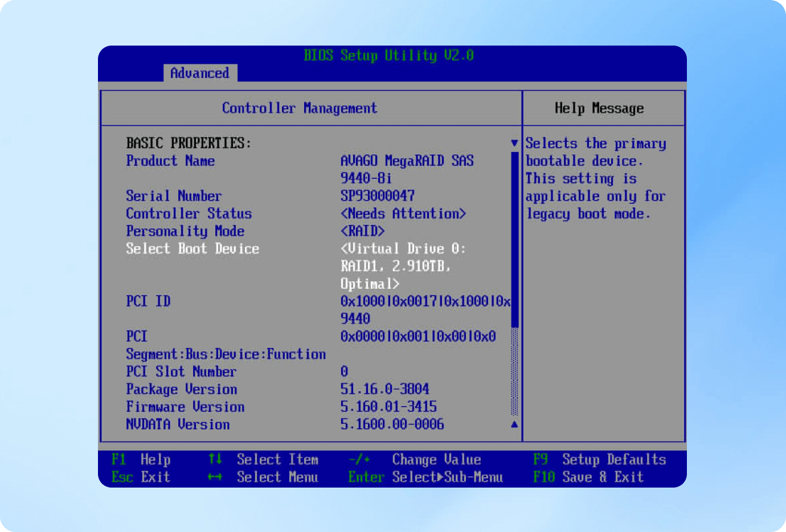Click the F1 Help shortcut

141,460
